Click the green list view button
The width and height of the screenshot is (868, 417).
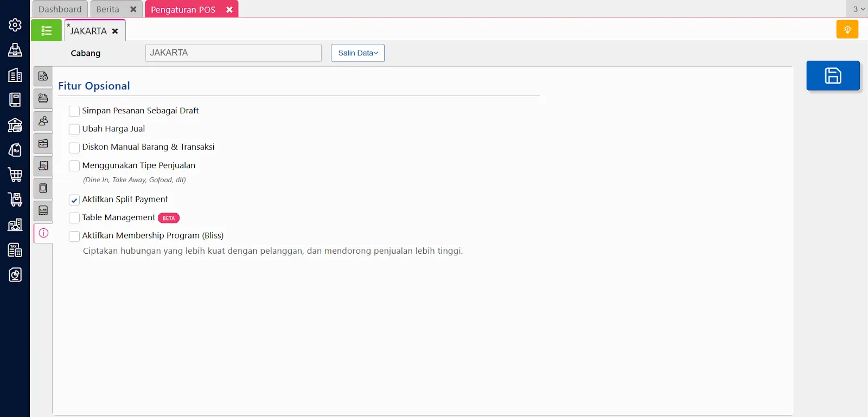point(46,30)
